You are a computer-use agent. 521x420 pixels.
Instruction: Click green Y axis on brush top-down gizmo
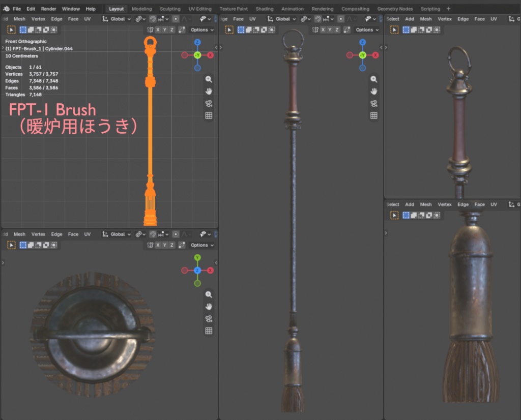click(x=197, y=258)
